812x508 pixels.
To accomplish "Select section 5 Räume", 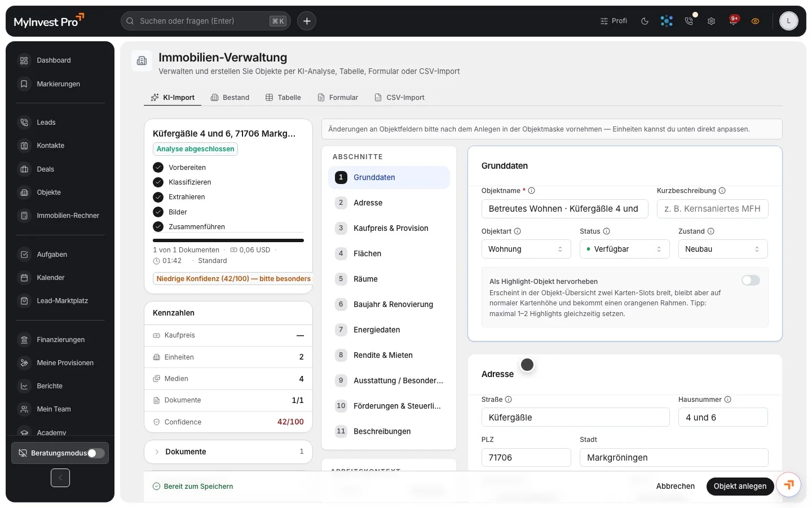I will [x=389, y=279].
